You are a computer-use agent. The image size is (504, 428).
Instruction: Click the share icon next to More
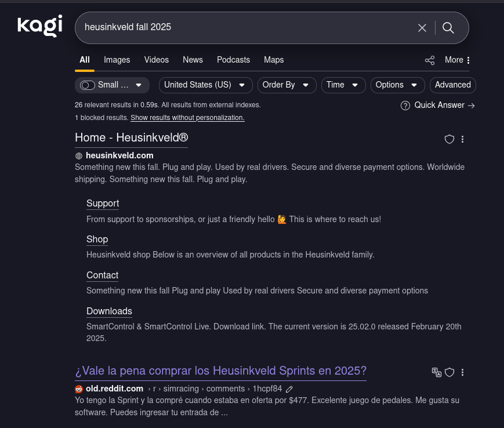click(430, 60)
